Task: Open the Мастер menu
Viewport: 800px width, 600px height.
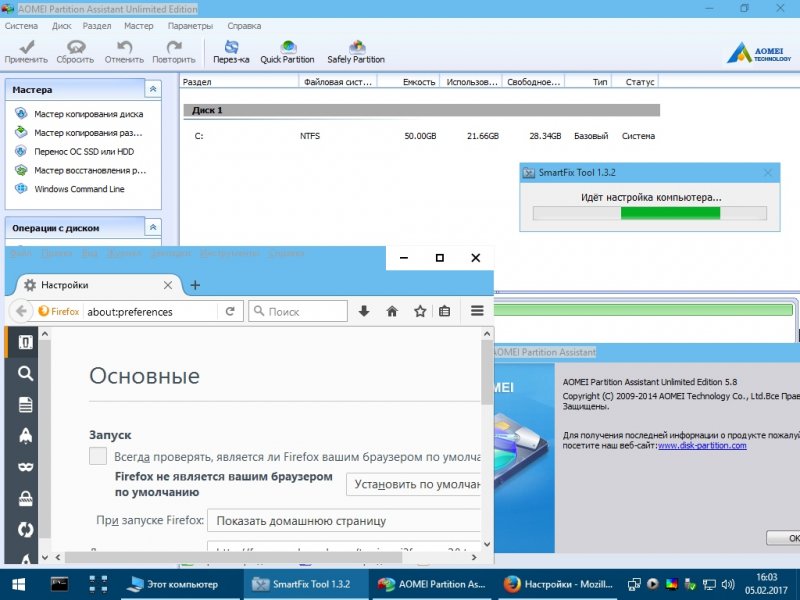Action: [138, 26]
